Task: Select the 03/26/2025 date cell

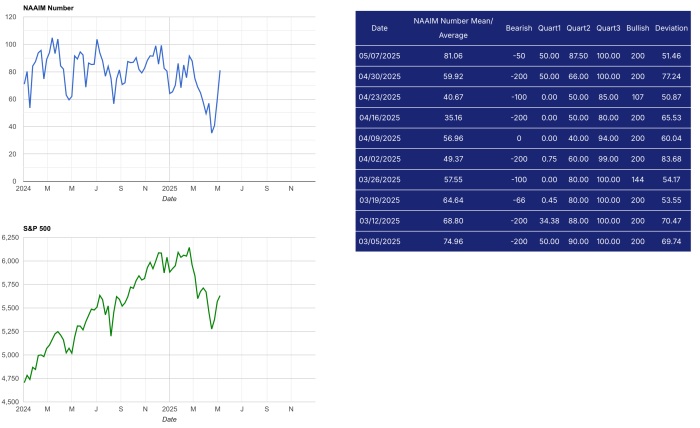Action: (x=379, y=179)
